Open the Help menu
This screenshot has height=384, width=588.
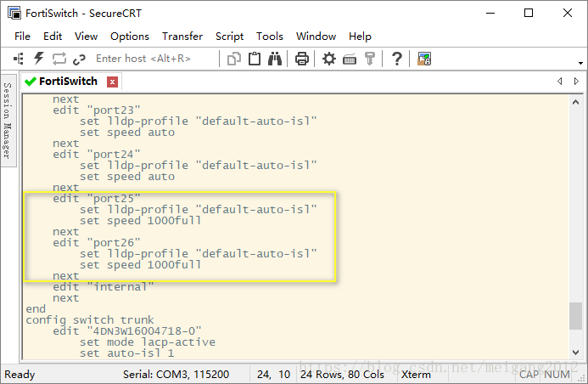pos(360,37)
